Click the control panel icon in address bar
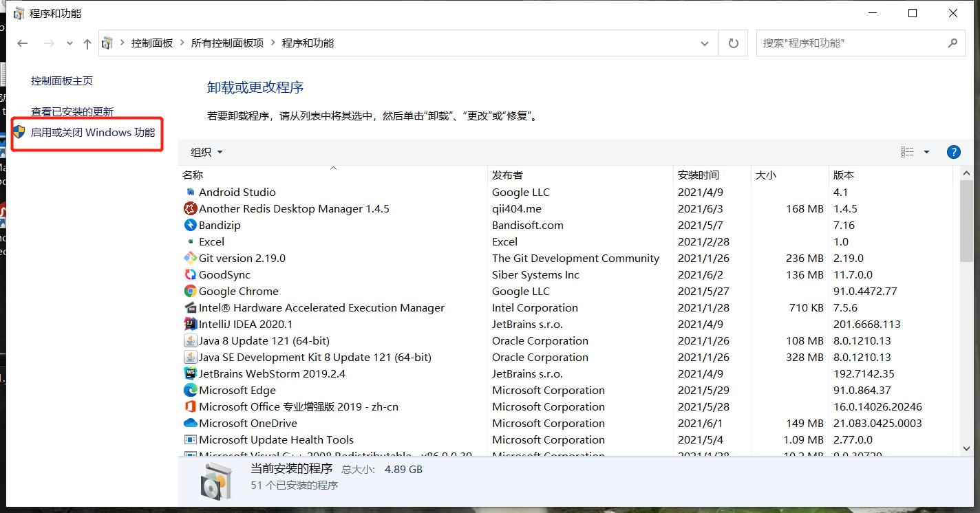 (x=107, y=43)
